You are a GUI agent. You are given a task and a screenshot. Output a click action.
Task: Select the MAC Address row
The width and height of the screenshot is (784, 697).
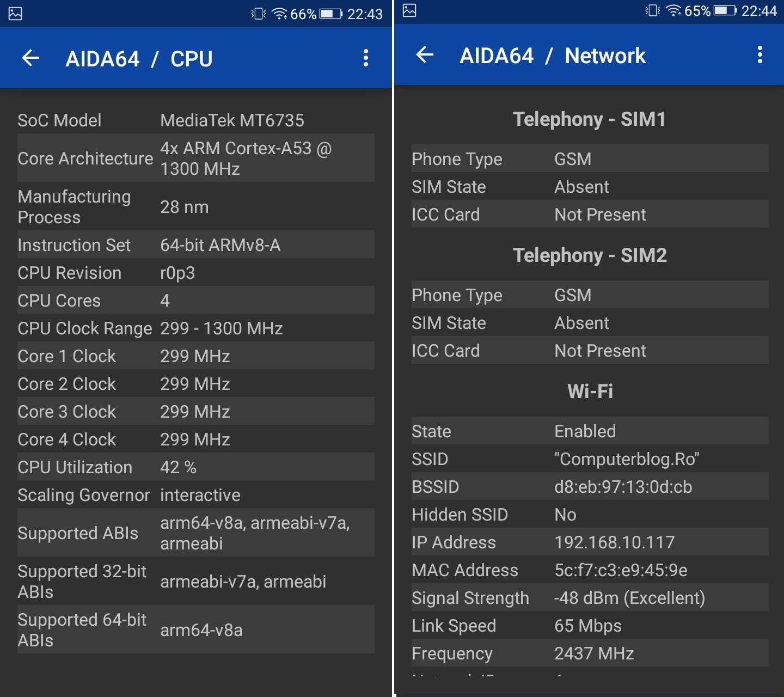coord(590,570)
